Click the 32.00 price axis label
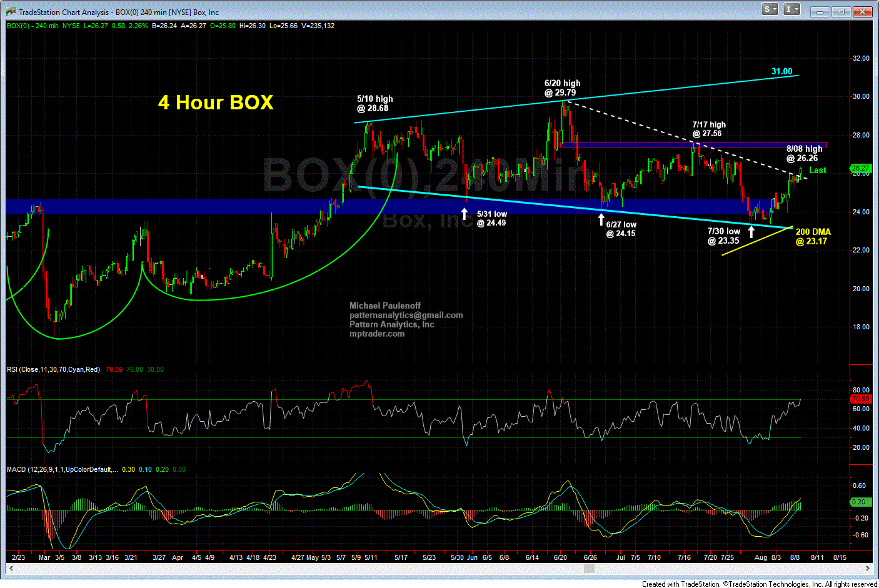This screenshot has height=588, width=879. click(861, 58)
